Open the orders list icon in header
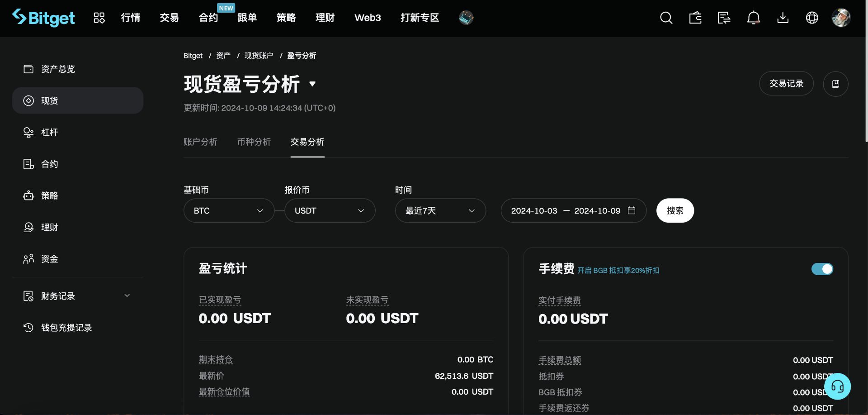This screenshot has width=868, height=415. pos(724,18)
